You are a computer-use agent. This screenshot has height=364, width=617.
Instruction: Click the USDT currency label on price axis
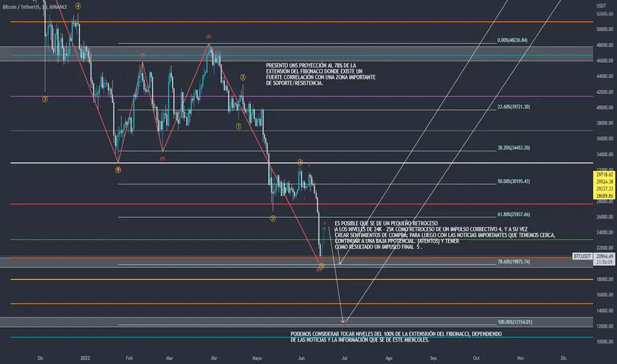601,5
